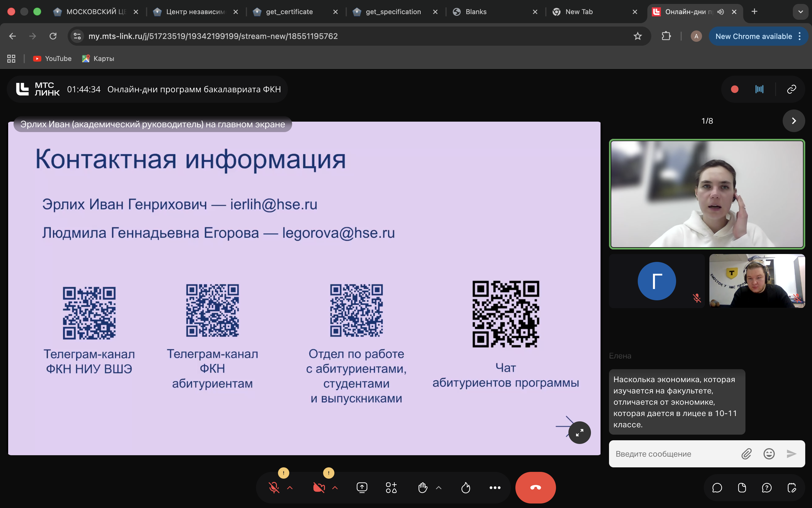The width and height of the screenshot is (812, 508).
Task: Expand camera options chevron
Action: point(335,488)
